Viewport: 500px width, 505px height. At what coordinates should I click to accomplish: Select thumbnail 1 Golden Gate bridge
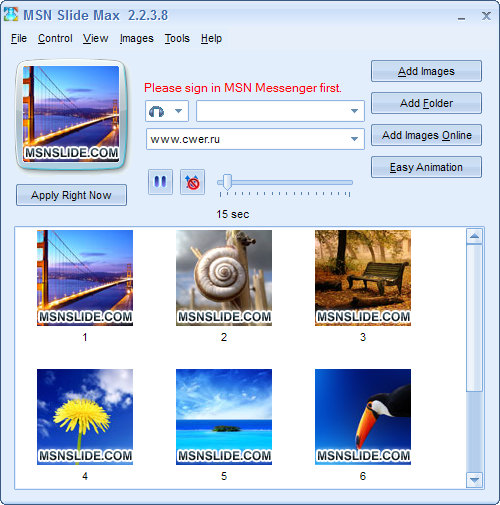click(85, 278)
